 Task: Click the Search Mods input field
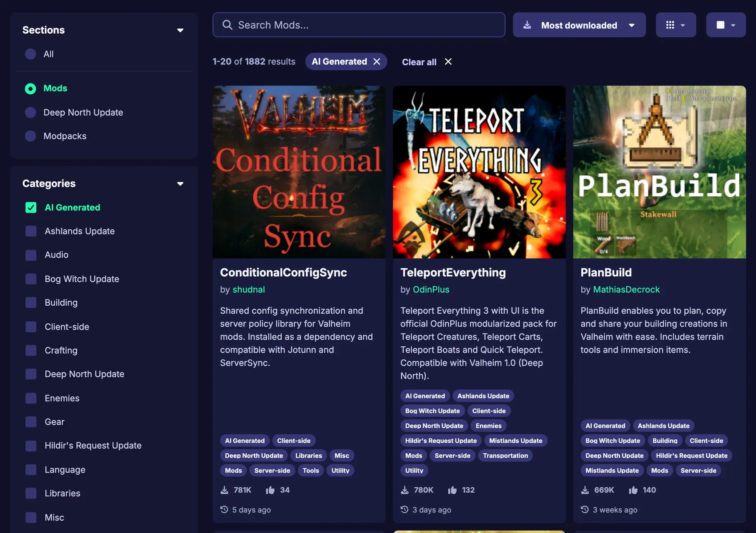coord(359,25)
